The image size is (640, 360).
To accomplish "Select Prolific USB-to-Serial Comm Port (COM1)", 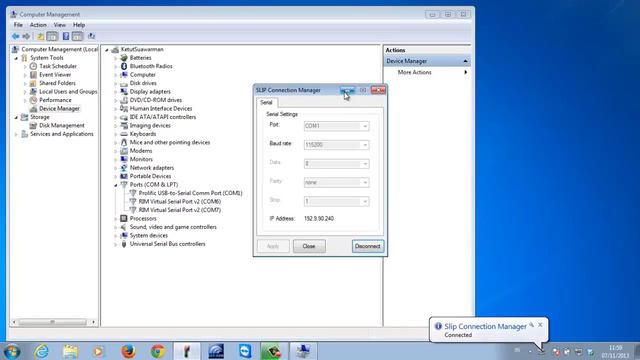I will [190, 193].
